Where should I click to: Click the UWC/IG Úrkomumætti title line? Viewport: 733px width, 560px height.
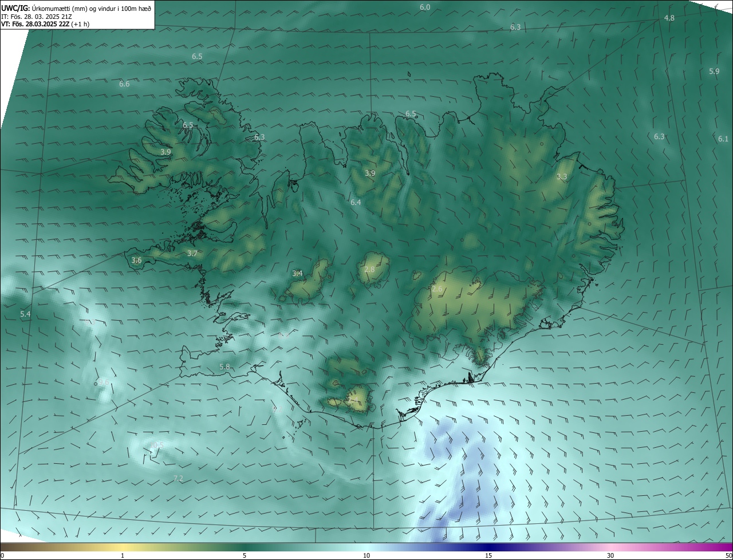point(76,9)
